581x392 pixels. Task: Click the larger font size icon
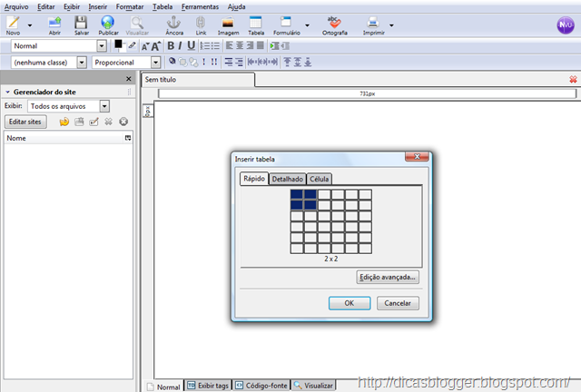pyautogui.click(x=156, y=46)
